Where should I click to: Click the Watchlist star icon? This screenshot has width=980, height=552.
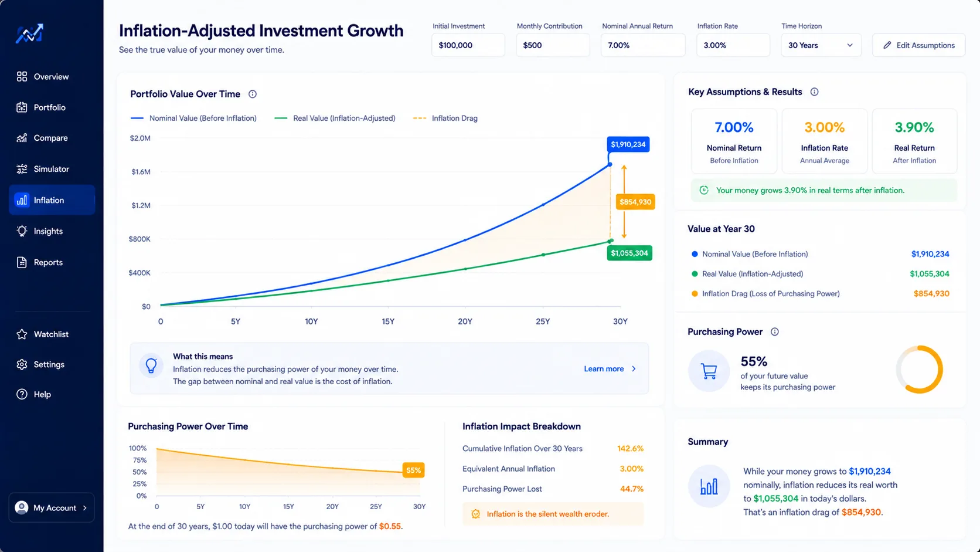(x=22, y=334)
